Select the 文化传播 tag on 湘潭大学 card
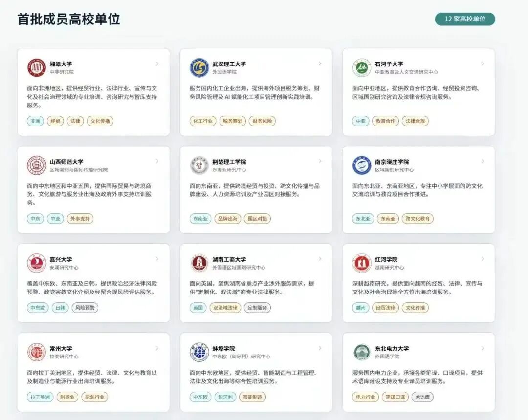The image size is (528, 420). click(100, 121)
